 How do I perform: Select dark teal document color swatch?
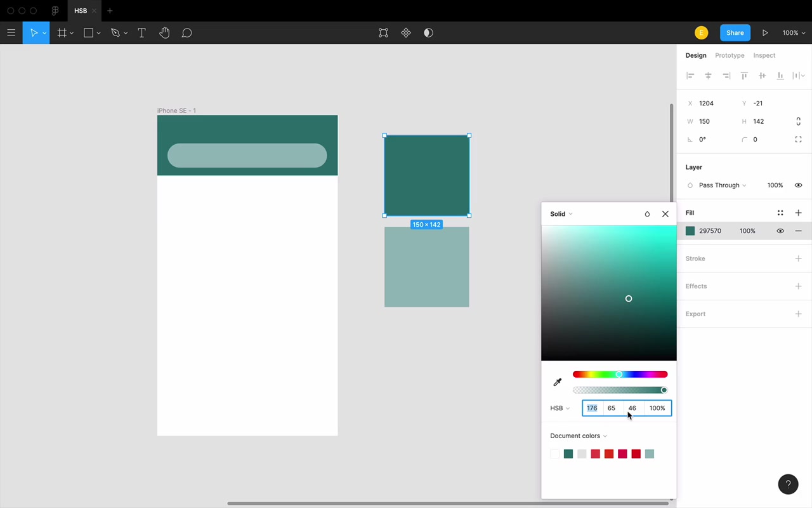point(568,453)
